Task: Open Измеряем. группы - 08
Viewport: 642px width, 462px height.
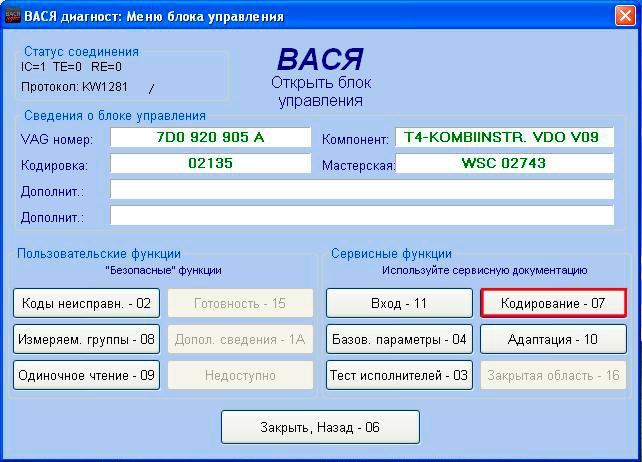Action: [86, 339]
